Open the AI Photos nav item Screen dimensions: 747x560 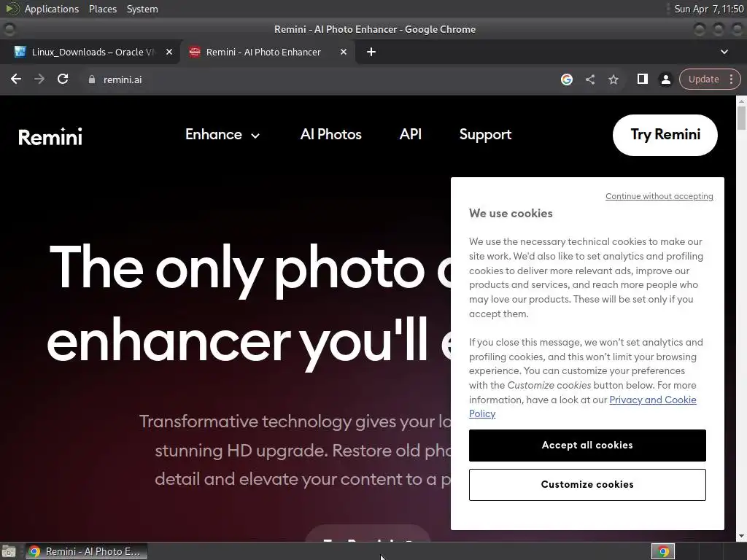(x=330, y=135)
